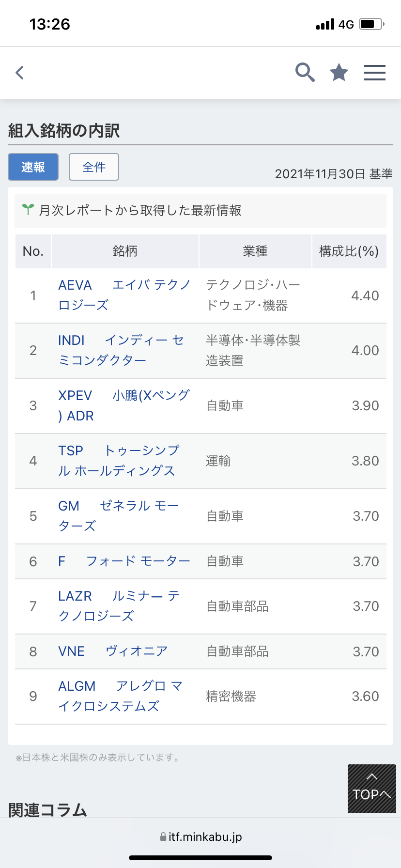
Task: Open TSP トゥーシンプル ホールディングス link
Action: coord(119,461)
